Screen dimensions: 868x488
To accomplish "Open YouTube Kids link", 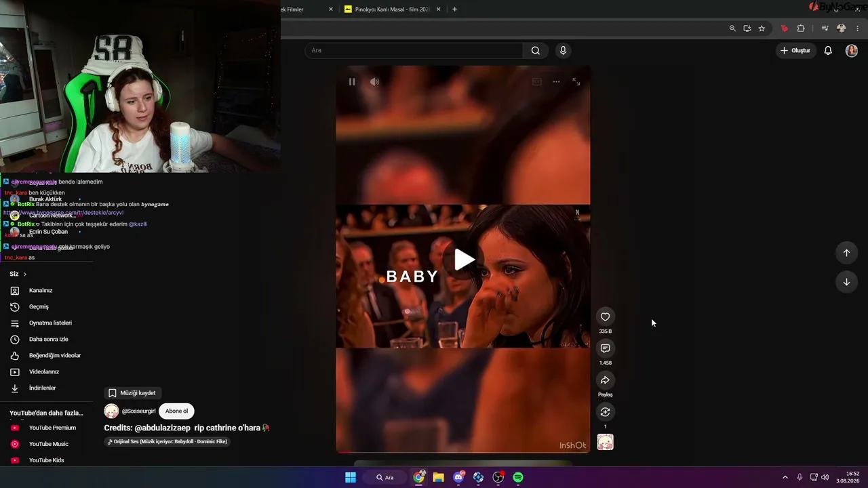I will pyautogui.click(x=47, y=460).
